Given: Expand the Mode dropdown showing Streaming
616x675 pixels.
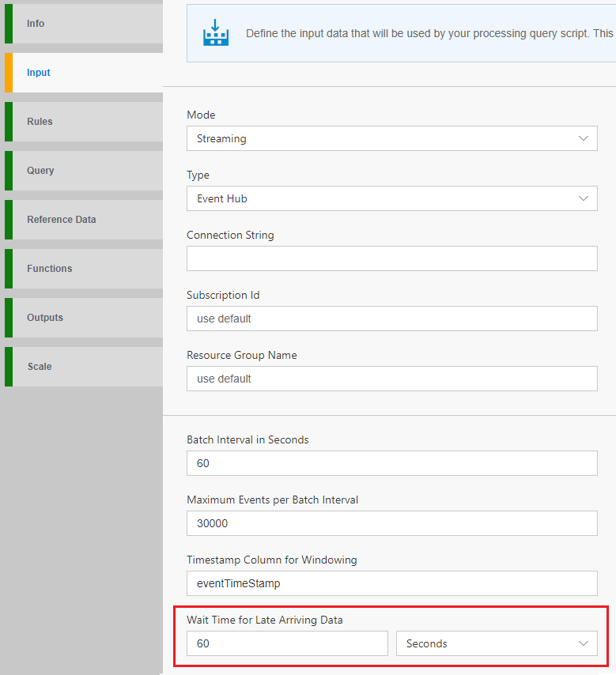Looking at the screenshot, I should [391, 138].
